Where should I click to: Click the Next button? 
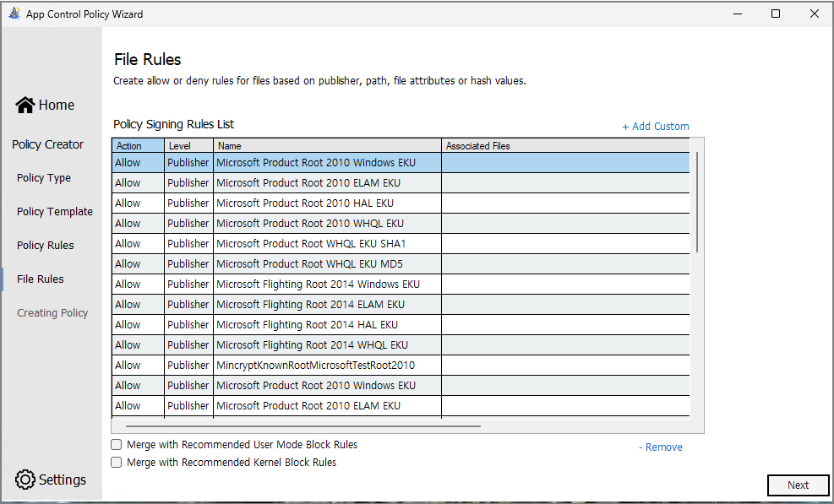tap(798, 485)
